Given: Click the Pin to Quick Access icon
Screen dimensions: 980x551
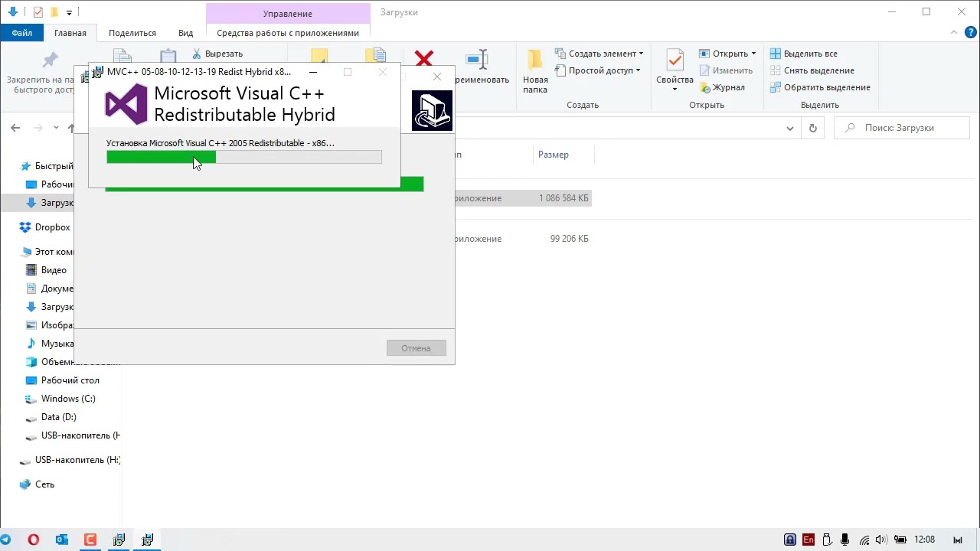Looking at the screenshot, I should 50,60.
